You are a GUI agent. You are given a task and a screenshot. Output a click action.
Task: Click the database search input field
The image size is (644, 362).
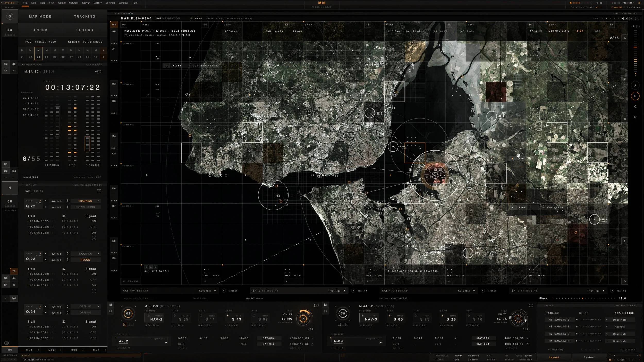pyautogui.click(x=77, y=355)
